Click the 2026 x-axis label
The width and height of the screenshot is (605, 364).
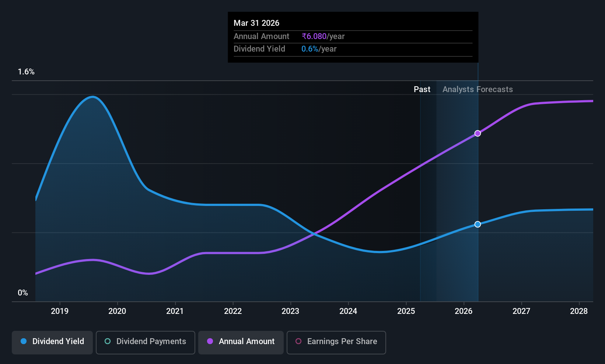point(464,311)
